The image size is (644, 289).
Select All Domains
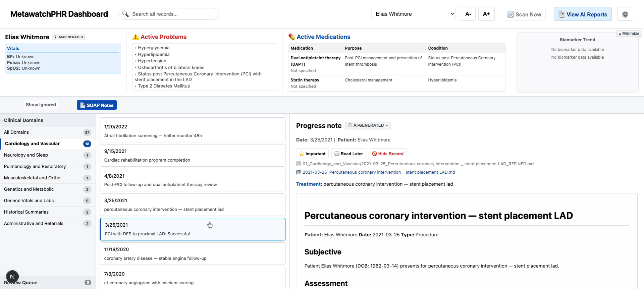pyautogui.click(x=48, y=132)
